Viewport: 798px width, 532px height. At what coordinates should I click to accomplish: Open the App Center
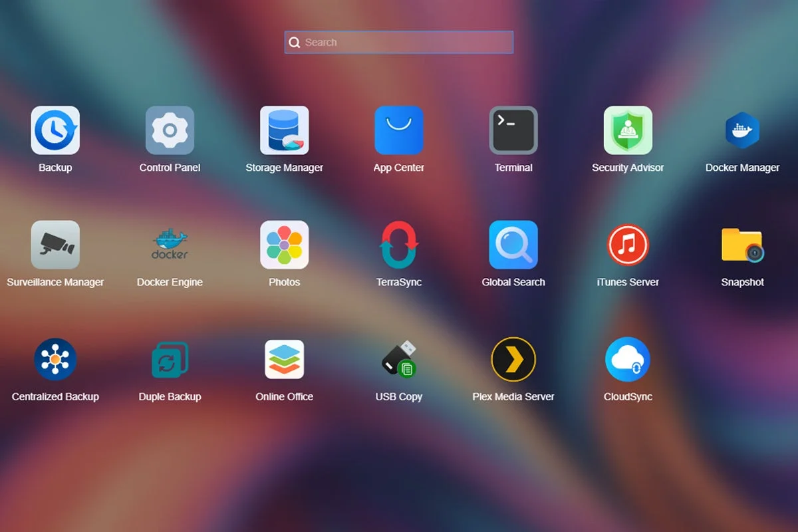[398, 130]
